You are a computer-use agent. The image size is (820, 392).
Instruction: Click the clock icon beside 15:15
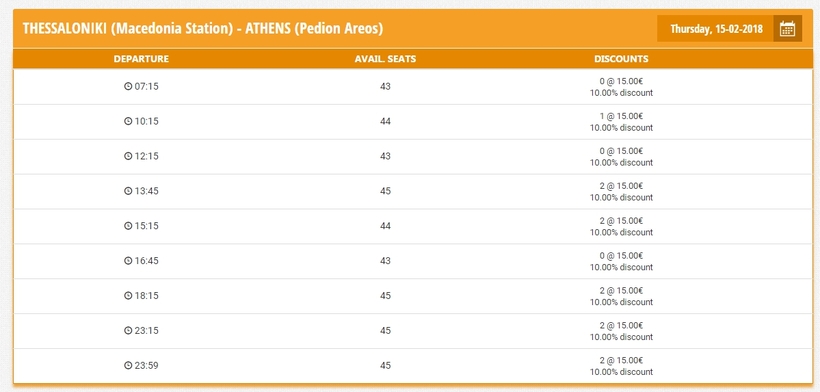click(128, 226)
